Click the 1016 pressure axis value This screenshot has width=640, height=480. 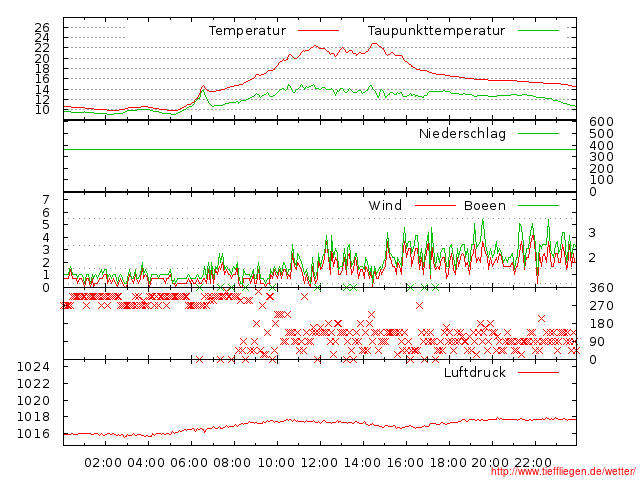pyautogui.click(x=33, y=433)
